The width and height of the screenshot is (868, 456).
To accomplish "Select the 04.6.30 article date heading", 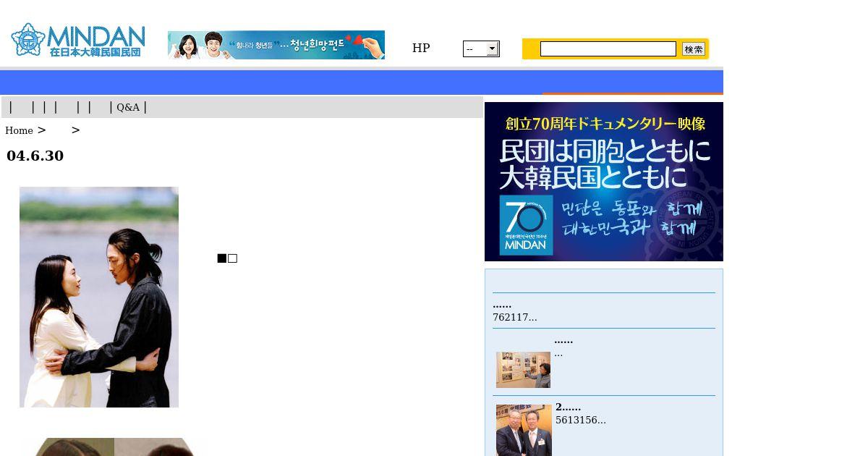I will coord(35,156).
